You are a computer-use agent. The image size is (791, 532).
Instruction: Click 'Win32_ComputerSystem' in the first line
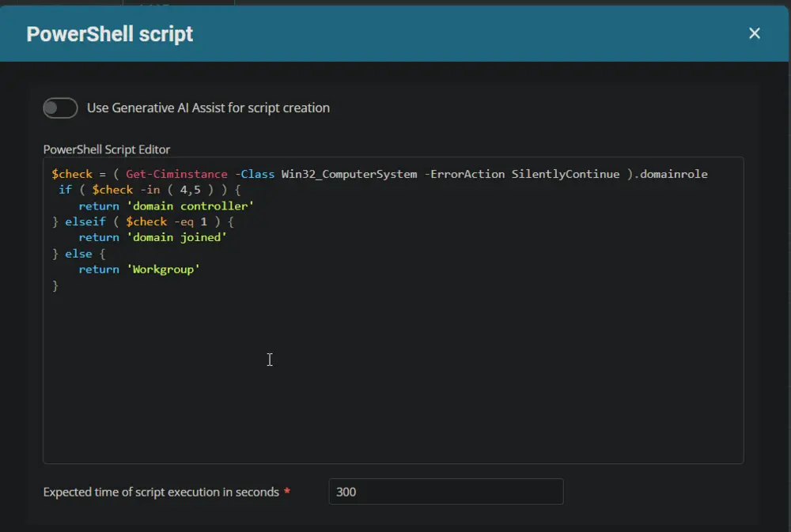[x=349, y=174]
